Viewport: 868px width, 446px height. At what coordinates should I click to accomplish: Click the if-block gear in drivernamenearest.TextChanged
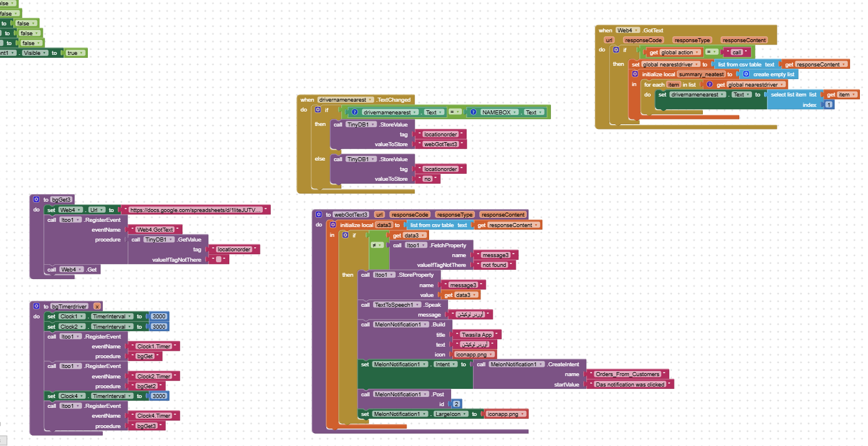tap(318, 110)
